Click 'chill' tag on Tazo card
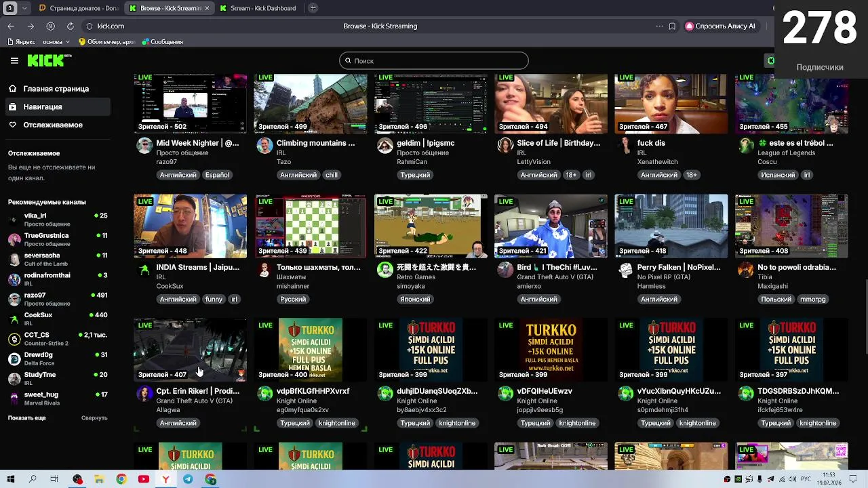The height and width of the screenshot is (488, 868). 332,175
